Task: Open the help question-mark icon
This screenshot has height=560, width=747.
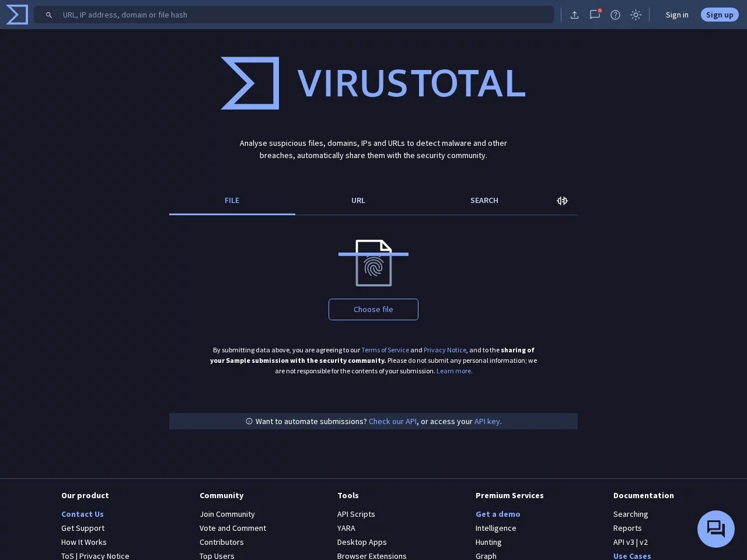Action: (x=615, y=15)
